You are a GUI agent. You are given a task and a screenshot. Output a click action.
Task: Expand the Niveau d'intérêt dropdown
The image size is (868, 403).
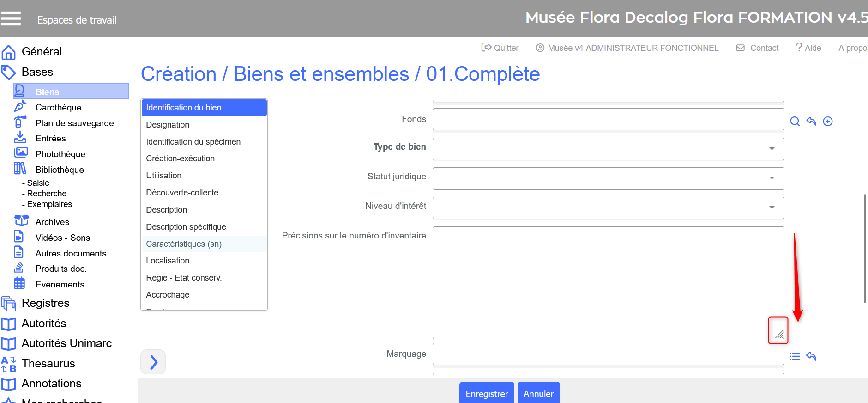point(608,208)
